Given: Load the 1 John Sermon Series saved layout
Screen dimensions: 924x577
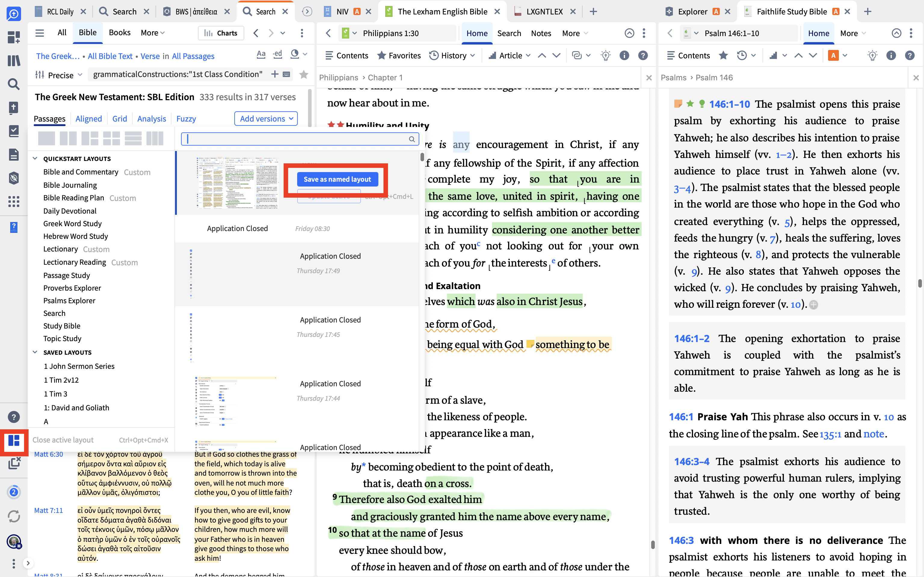Looking at the screenshot, I should (x=79, y=366).
